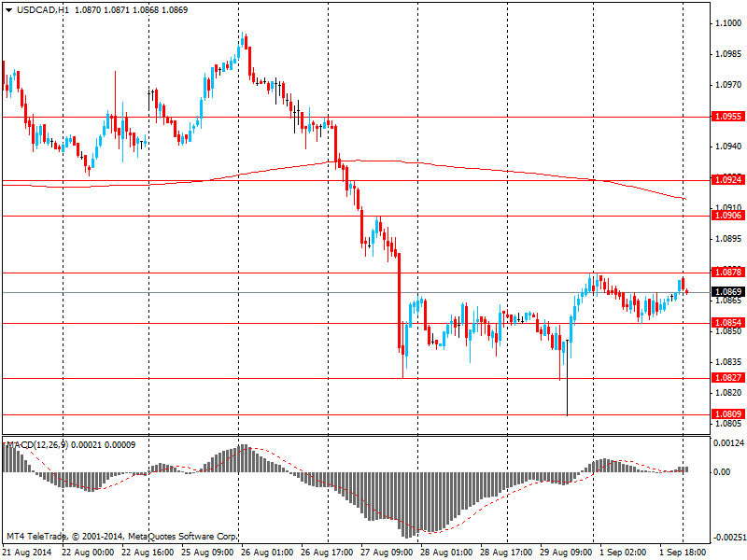Click the 0.00124 value on MACD scale

click(729, 443)
